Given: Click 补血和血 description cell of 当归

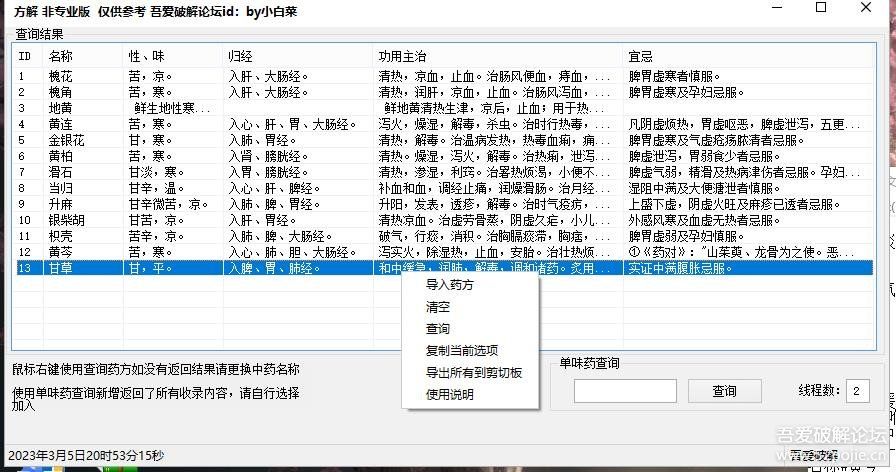Looking at the screenshot, I should 494,188.
